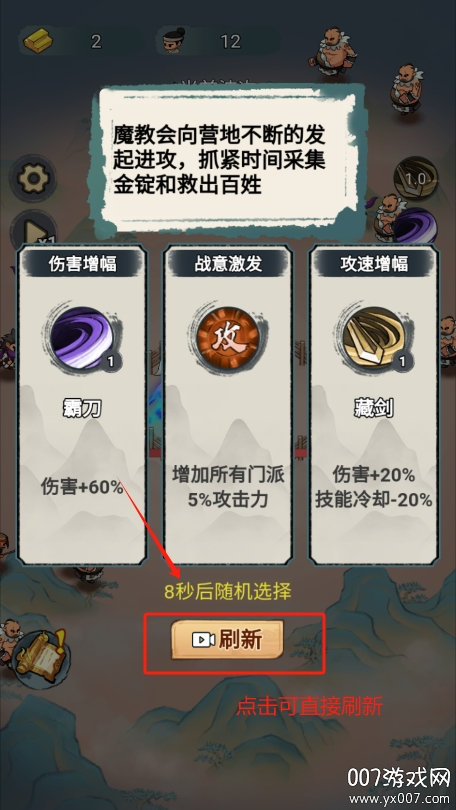Viewport: 456px width, 810px height.
Task: Tap the 8秒后随机选择 countdown text
Action: pyautogui.click(x=228, y=591)
